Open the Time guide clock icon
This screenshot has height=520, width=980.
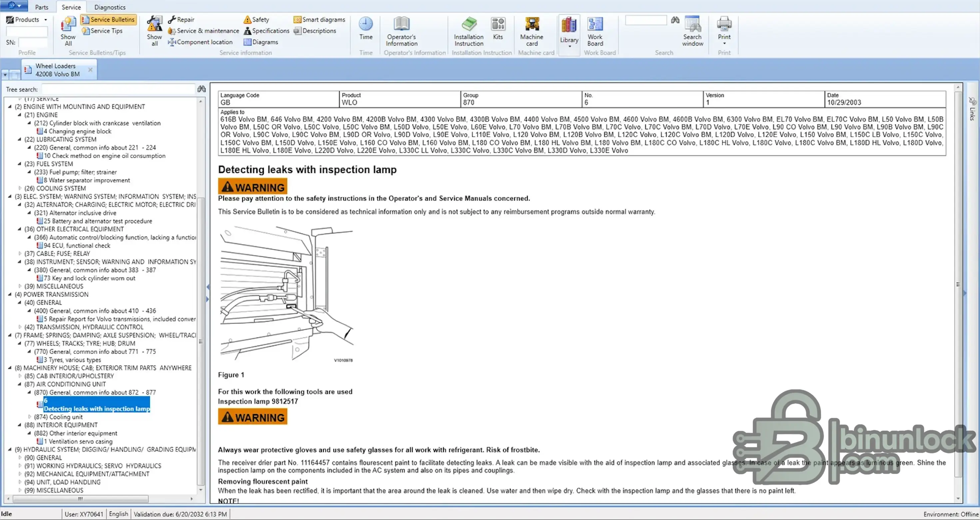coord(366,29)
